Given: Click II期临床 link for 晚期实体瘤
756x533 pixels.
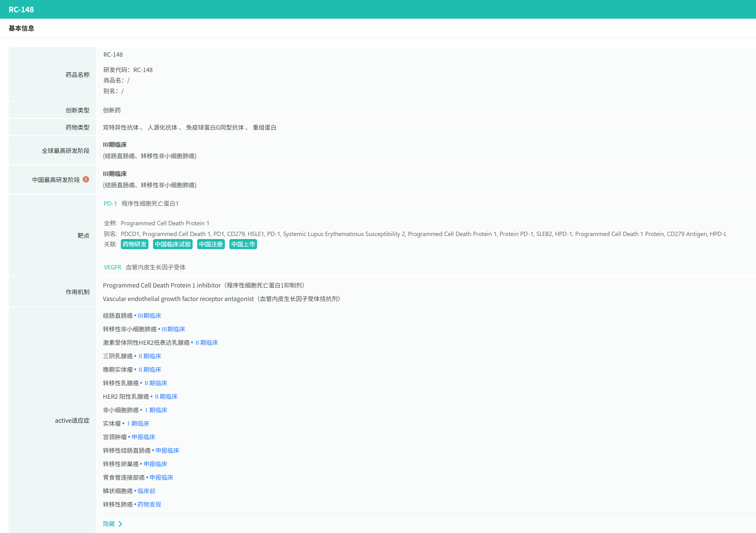Looking at the screenshot, I should point(150,369).
